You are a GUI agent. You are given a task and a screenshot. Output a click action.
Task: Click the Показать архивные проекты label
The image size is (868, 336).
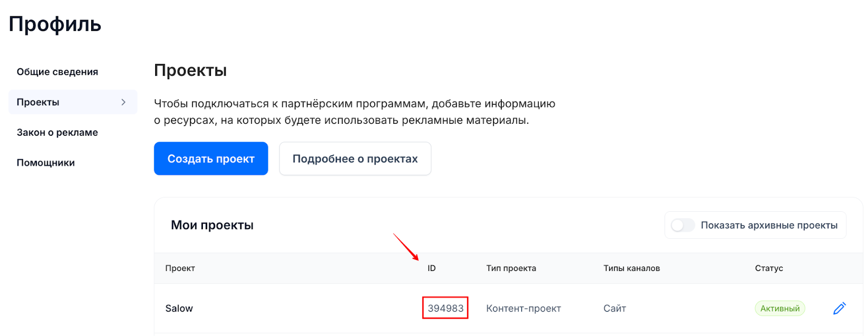click(769, 225)
